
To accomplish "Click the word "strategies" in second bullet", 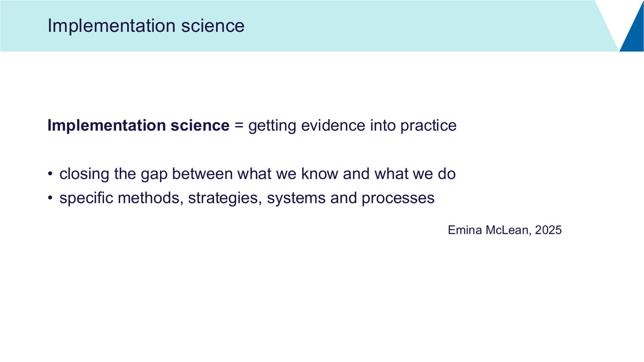I will coord(225,198).
